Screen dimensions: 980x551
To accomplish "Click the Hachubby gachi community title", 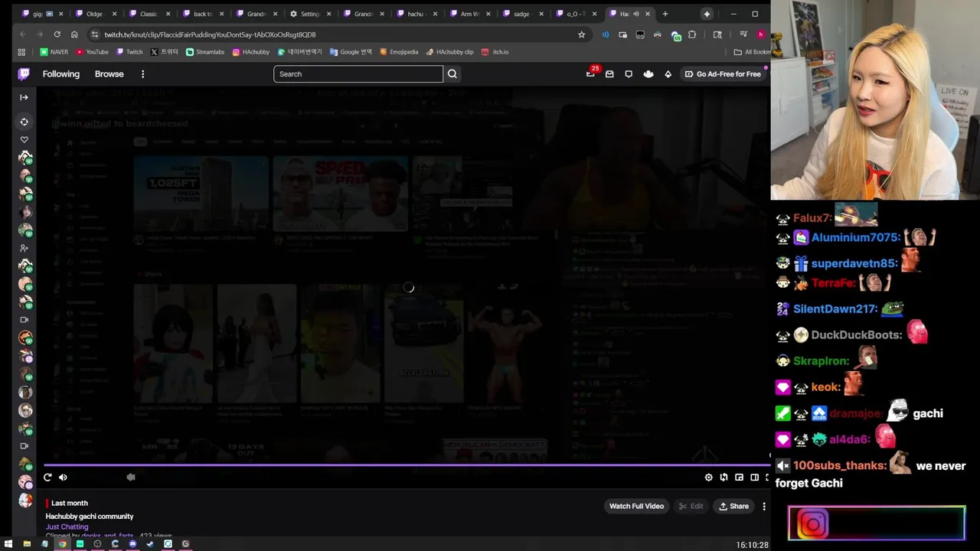I will (89, 517).
